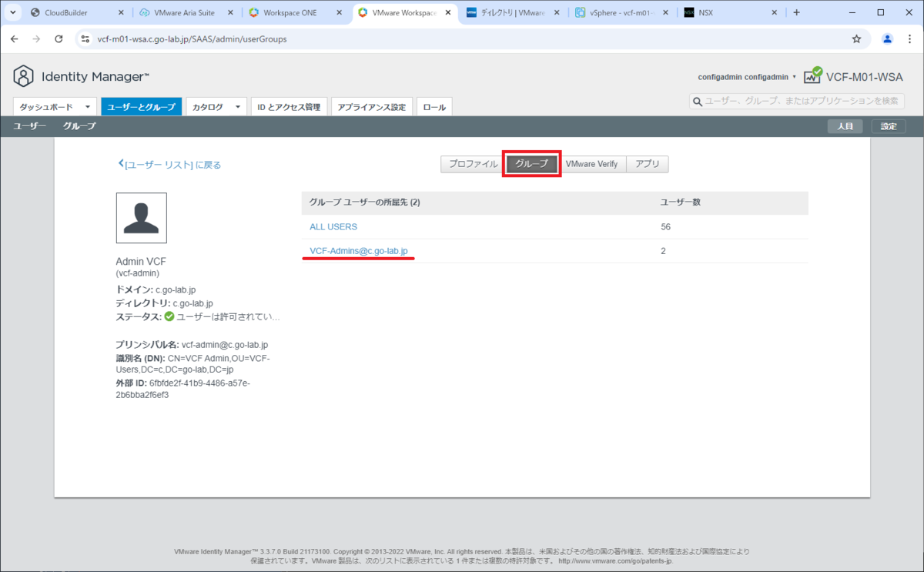The image size is (924, 572).
Task: Close the CloudBuilder tab
Action: pyautogui.click(x=122, y=12)
